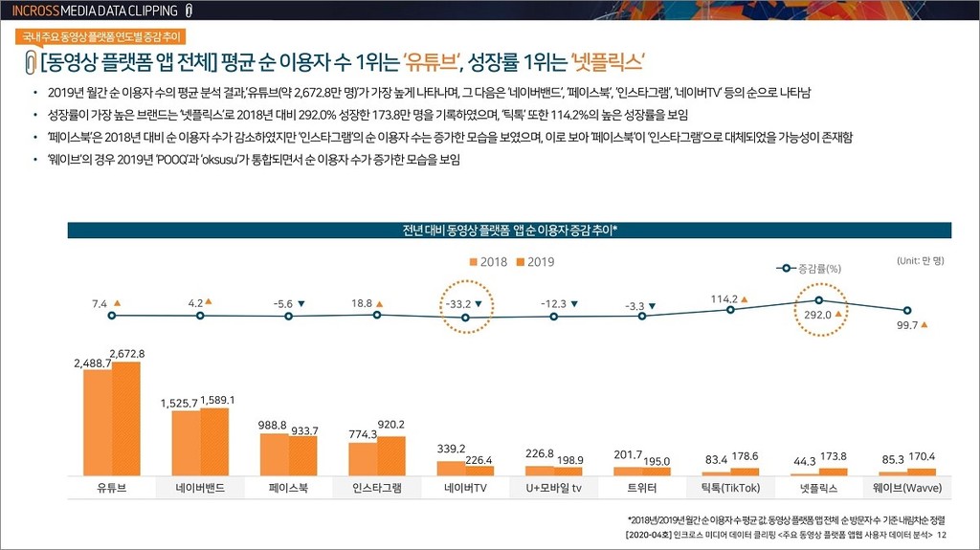Click the INCROSS MEDIA DATA CLIPPING header text
980x550 pixels.
(x=95, y=11)
